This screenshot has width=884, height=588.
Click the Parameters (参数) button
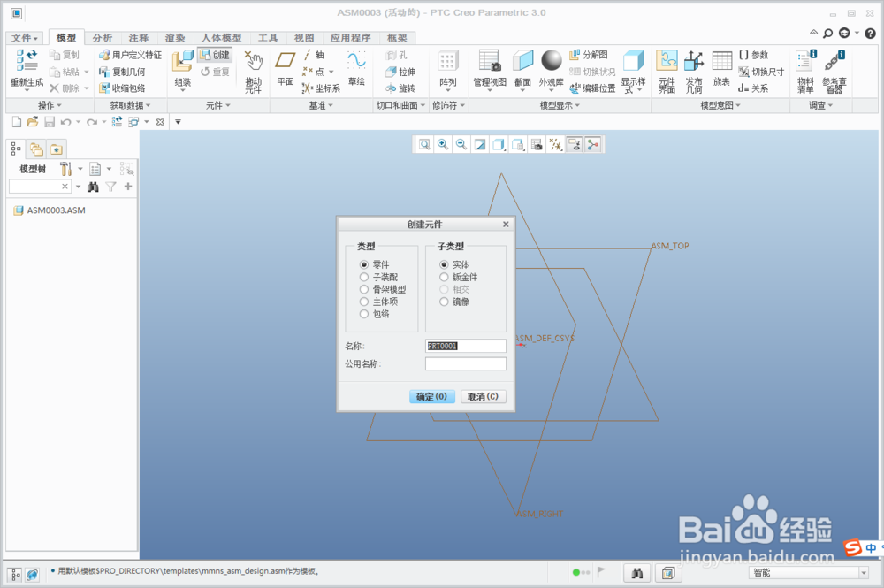[753, 55]
